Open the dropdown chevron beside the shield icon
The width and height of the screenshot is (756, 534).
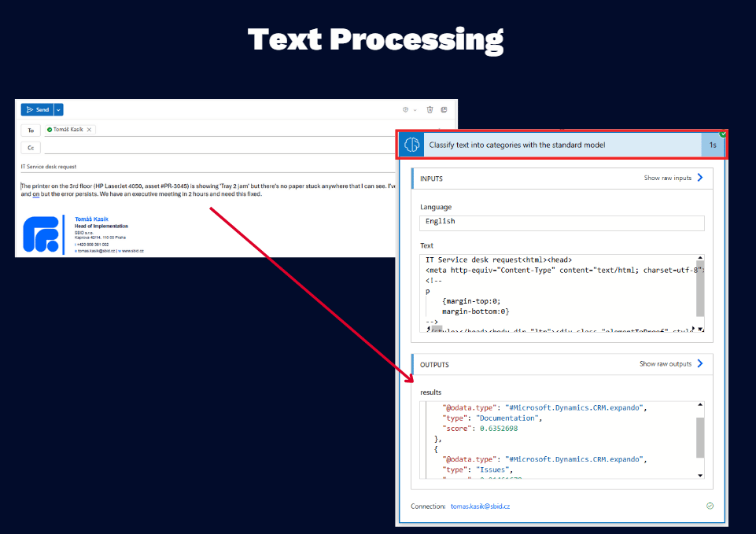415,110
